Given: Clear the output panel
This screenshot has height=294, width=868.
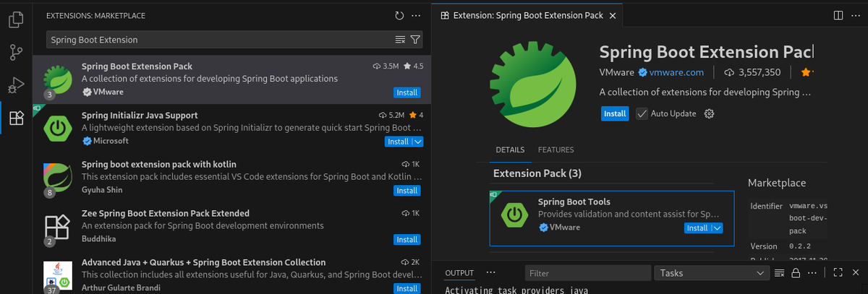Looking at the screenshot, I should coord(779,273).
